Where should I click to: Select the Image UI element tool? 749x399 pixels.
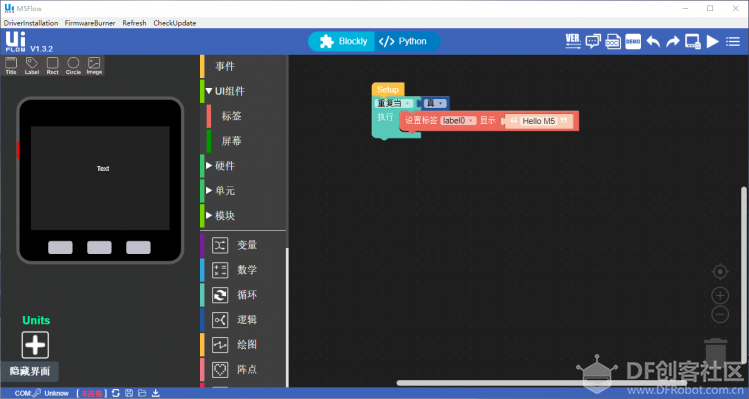pyautogui.click(x=94, y=65)
